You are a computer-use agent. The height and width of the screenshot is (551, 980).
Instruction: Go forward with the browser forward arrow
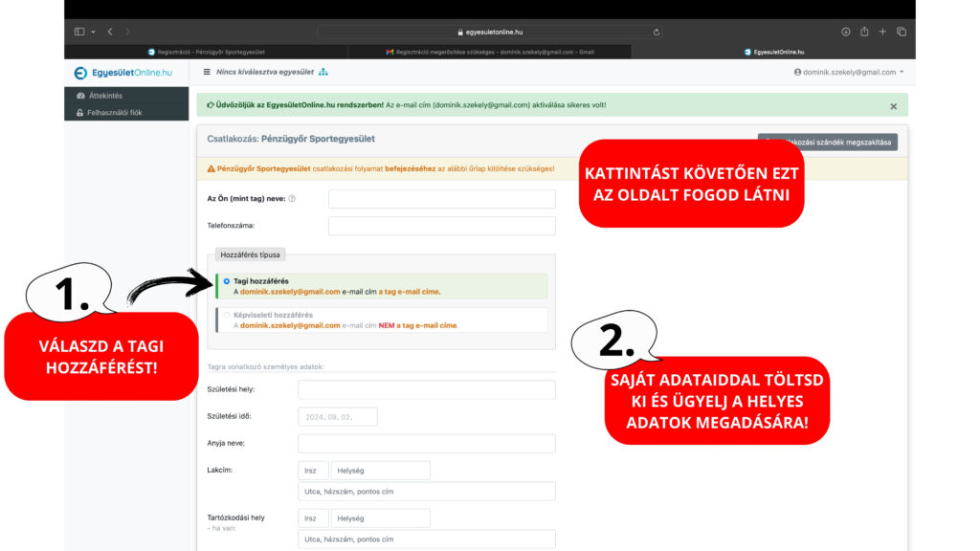point(127,32)
